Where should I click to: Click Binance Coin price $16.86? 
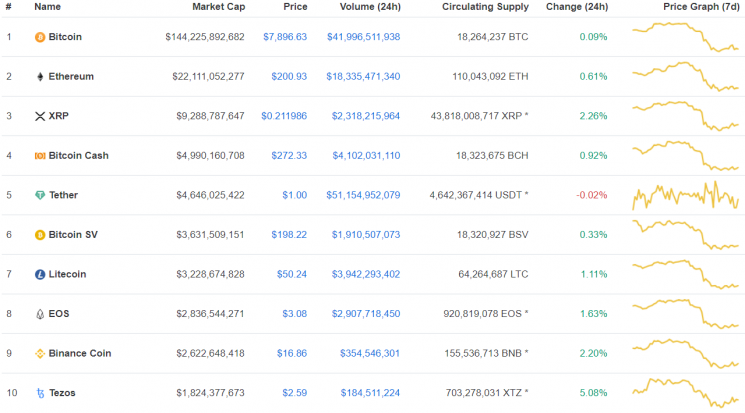click(292, 353)
